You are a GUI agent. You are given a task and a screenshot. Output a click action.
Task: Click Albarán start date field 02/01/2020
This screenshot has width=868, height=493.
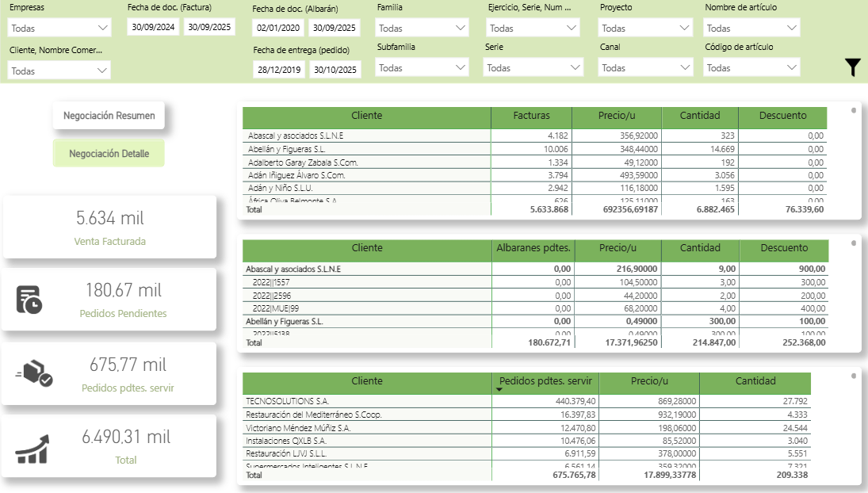tap(278, 28)
